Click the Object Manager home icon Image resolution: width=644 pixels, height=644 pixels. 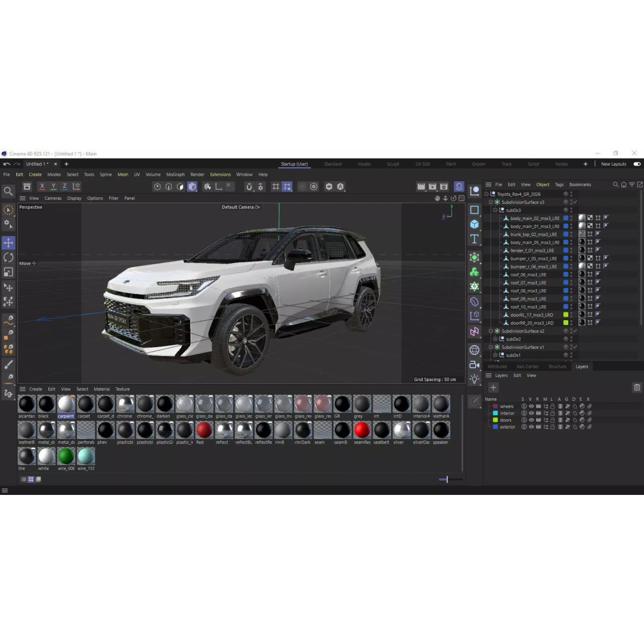624,184
